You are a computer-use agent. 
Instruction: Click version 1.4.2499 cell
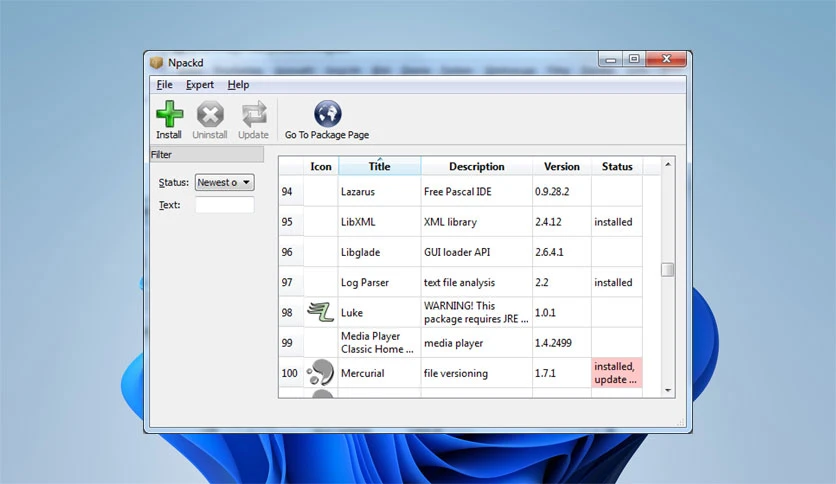561,343
